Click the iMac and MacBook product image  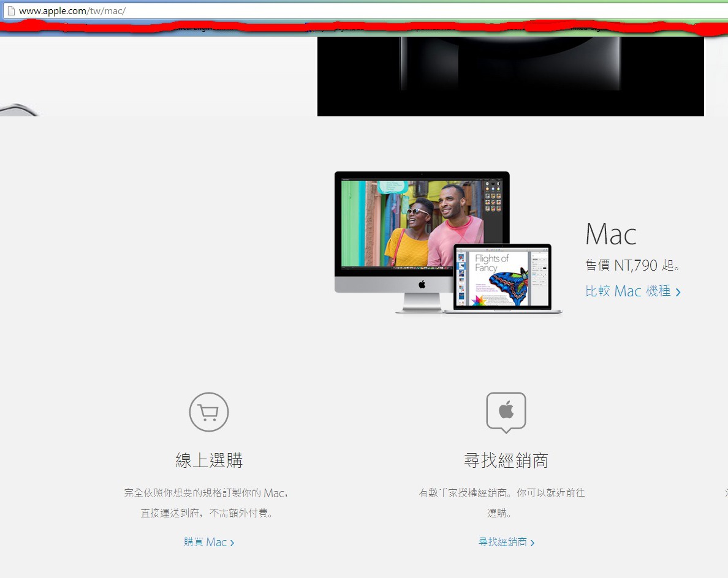[448, 242]
